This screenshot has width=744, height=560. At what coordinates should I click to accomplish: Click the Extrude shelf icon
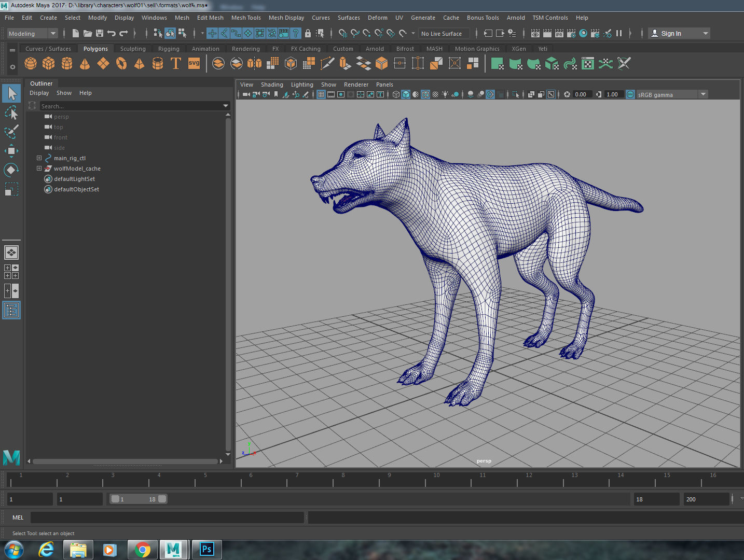pos(345,64)
